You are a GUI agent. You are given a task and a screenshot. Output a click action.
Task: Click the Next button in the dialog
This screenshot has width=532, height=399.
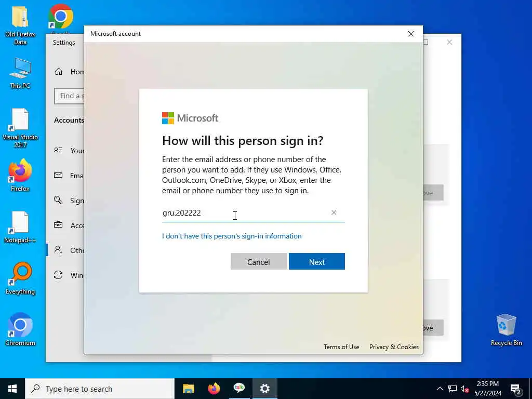pyautogui.click(x=316, y=262)
